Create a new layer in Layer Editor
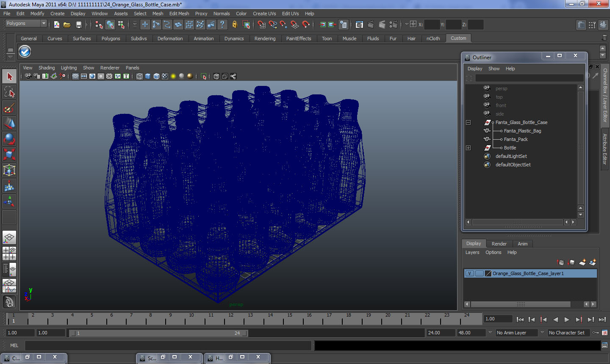This screenshot has width=610, height=364. 582,262
